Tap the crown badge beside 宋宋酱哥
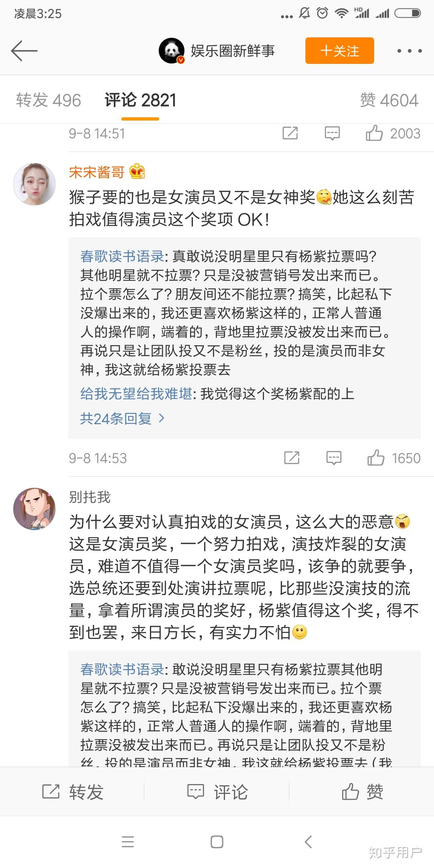This screenshot has width=434, height=868. [x=137, y=172]
